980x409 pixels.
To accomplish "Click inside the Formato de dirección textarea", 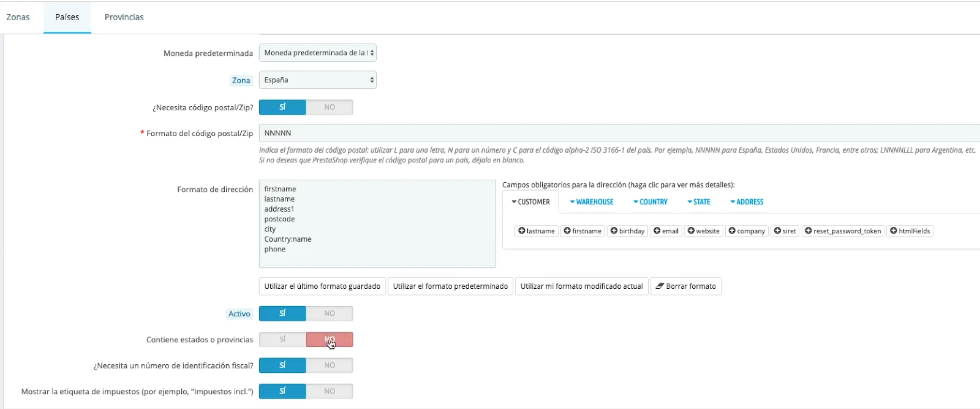I will pos(377,224).
